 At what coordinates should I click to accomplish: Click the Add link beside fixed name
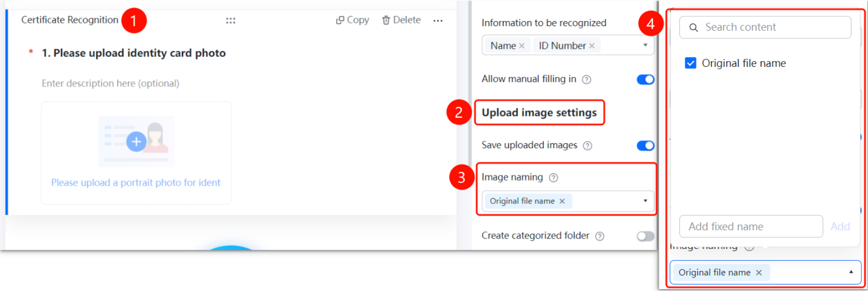(x=840, y=227)
